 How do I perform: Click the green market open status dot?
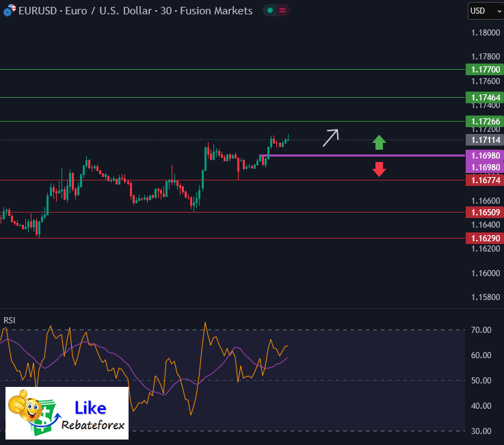click(270, 11)
